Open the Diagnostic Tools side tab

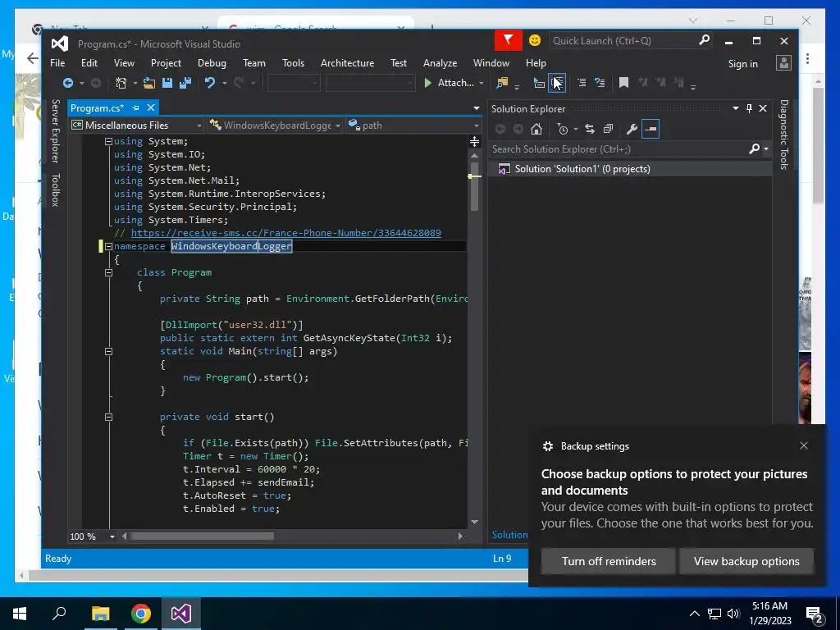[783, 135]
